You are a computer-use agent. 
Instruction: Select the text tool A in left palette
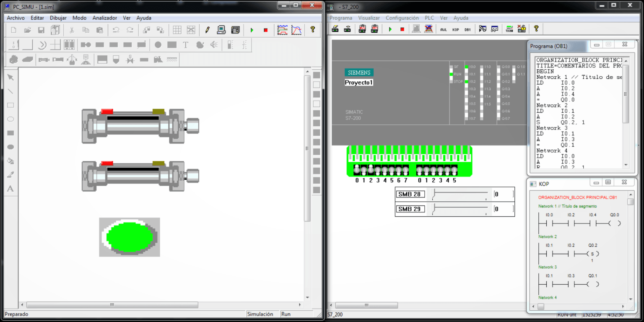point(11,189)
